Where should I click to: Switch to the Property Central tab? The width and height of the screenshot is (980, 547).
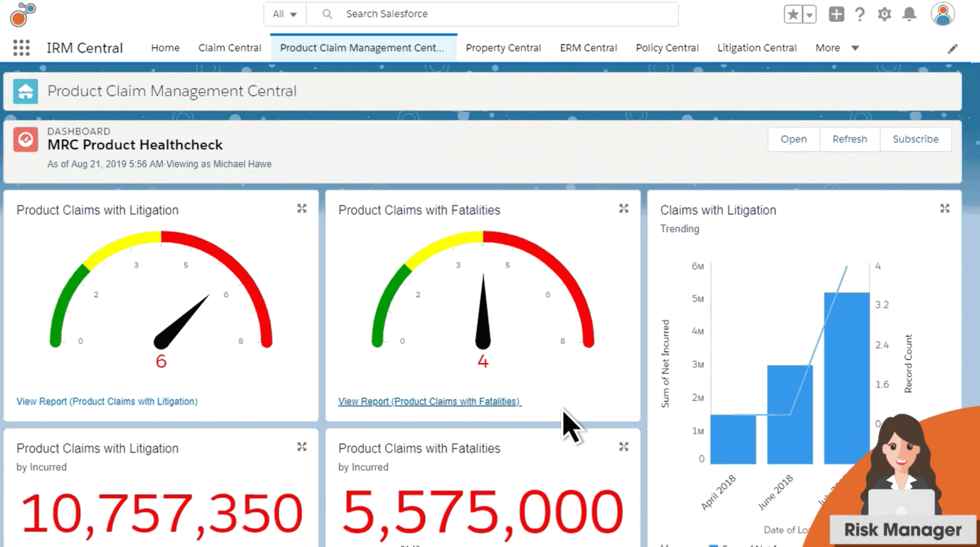[x=503, y=48]
